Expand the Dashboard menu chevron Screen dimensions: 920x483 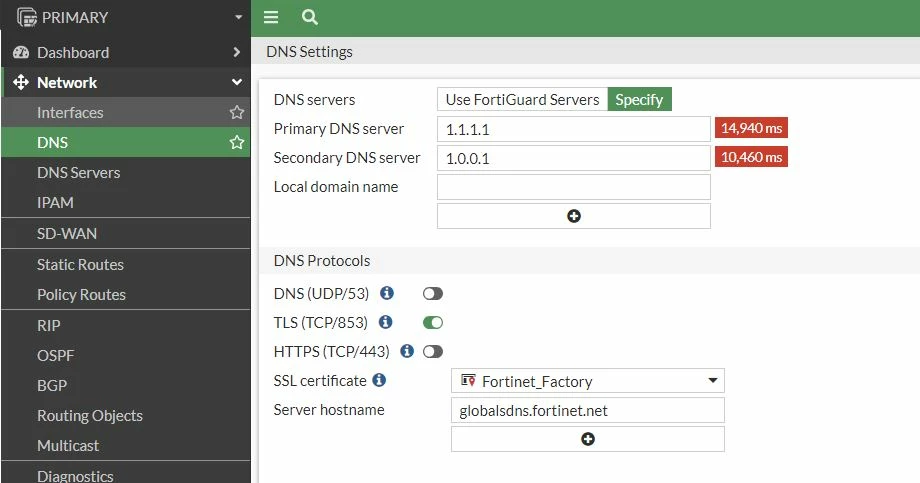click(236, 52)
